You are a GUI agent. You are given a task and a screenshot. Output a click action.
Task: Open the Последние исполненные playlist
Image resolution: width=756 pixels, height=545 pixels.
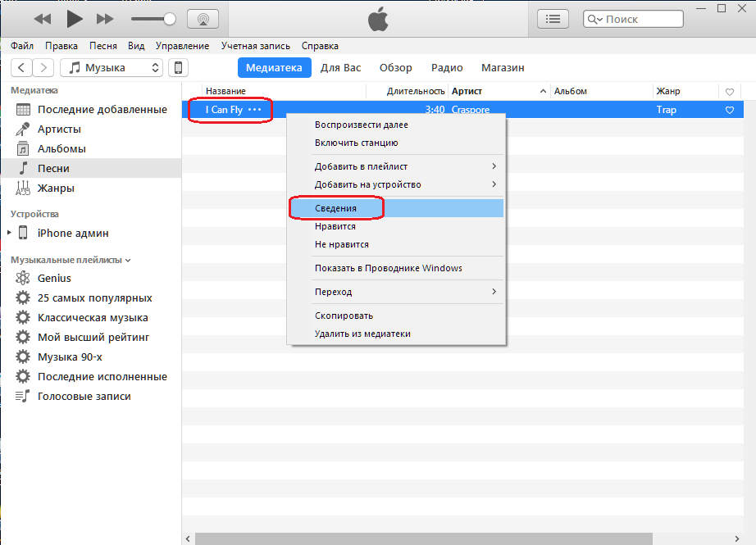point(91,376)
